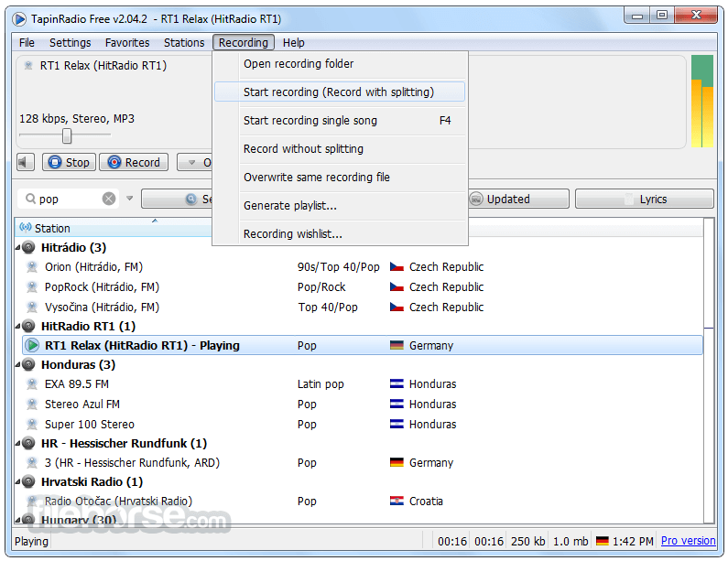The width and height of the screenshot is (728, 561).
Task: Choose Start recording (Record with splitting)
Action: 340,92
